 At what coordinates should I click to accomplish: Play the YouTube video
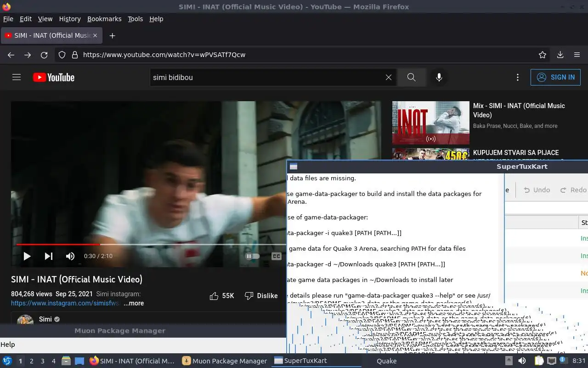click(x=27, y=256)
